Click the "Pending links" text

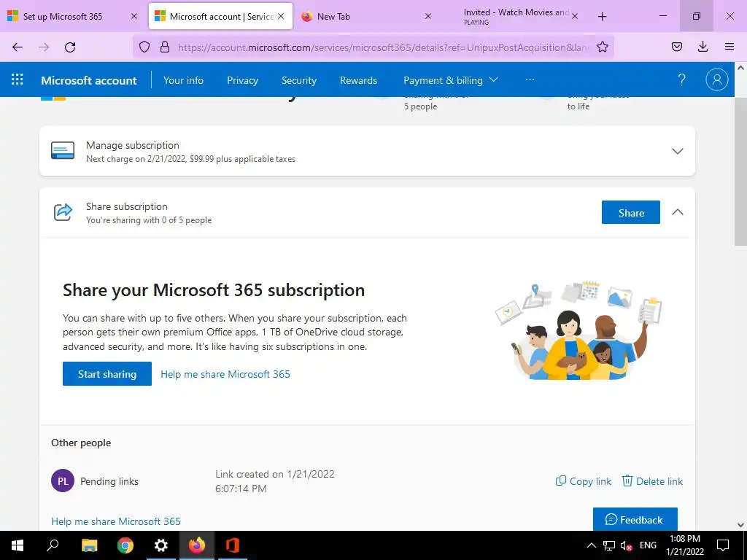point(109,481)
